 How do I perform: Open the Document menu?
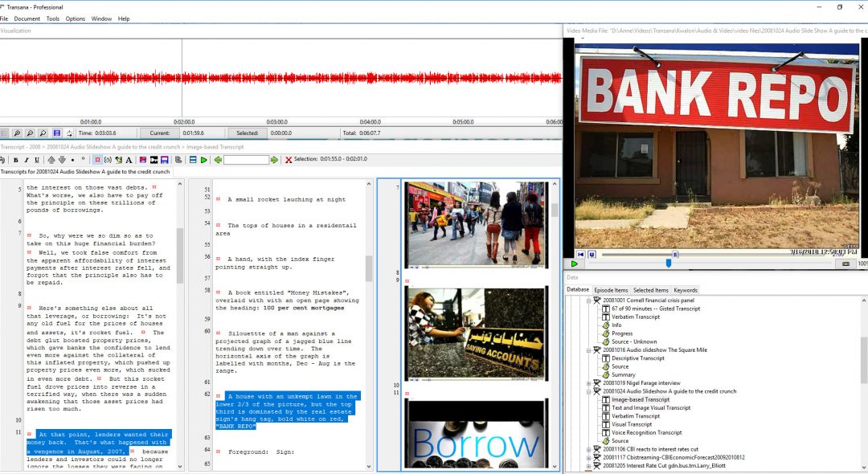point(27,18)
